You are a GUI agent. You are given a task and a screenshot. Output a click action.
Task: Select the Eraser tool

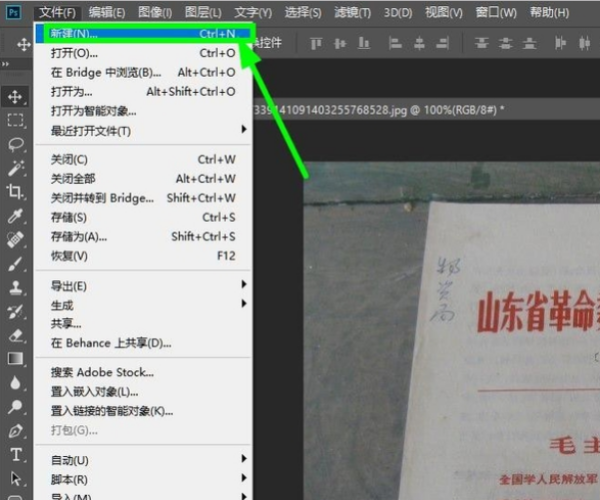pos(15,336)
